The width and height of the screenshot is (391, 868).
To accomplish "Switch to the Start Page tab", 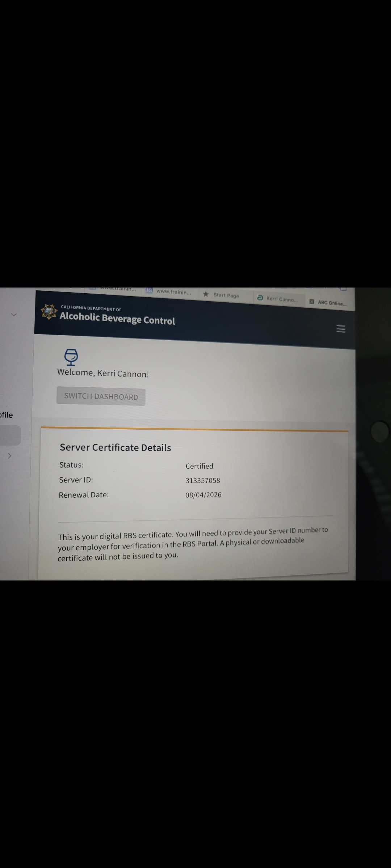I will pos(226,295).
